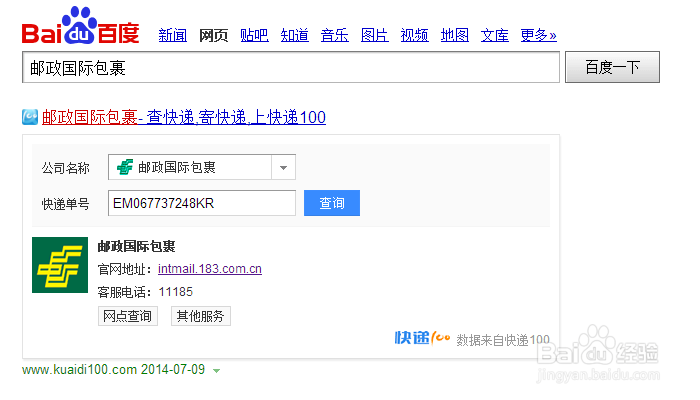The image size is (700, 400).
Task: Click the blue 查询 button
Action: (332, 203)
